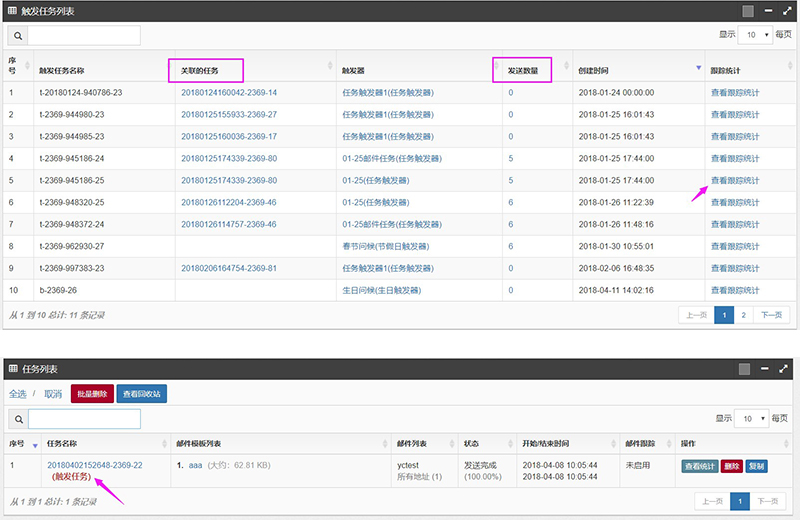Screen dimensions: 800x520
Task: Collapse the 任务列表 panel with minus icon
Action: pos(768,369)
